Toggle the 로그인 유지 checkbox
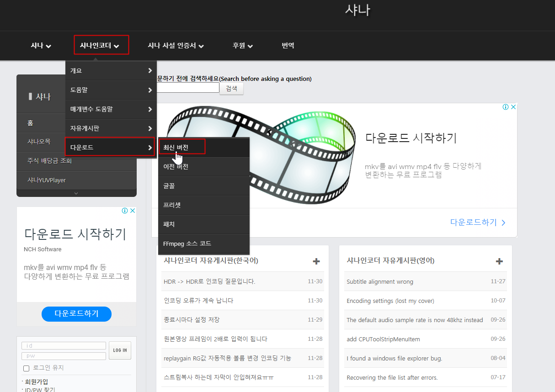 point(26,368)
